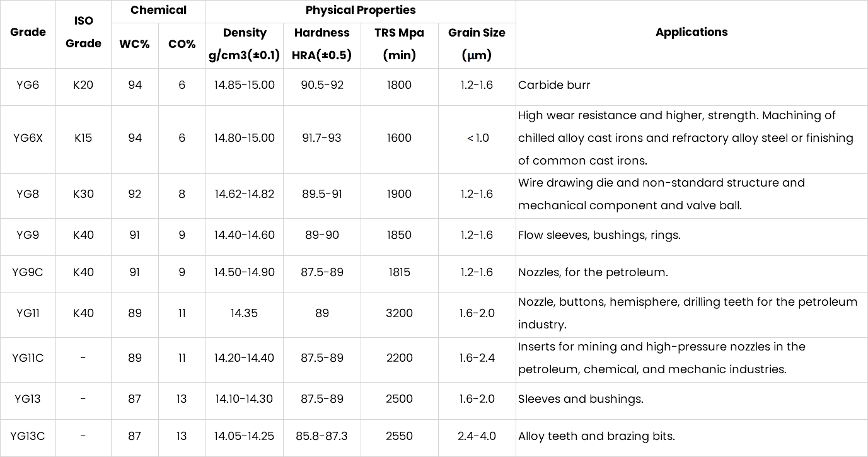
Task: Select the K15 ISO grade cell
Action: click(x=83, y=138)
